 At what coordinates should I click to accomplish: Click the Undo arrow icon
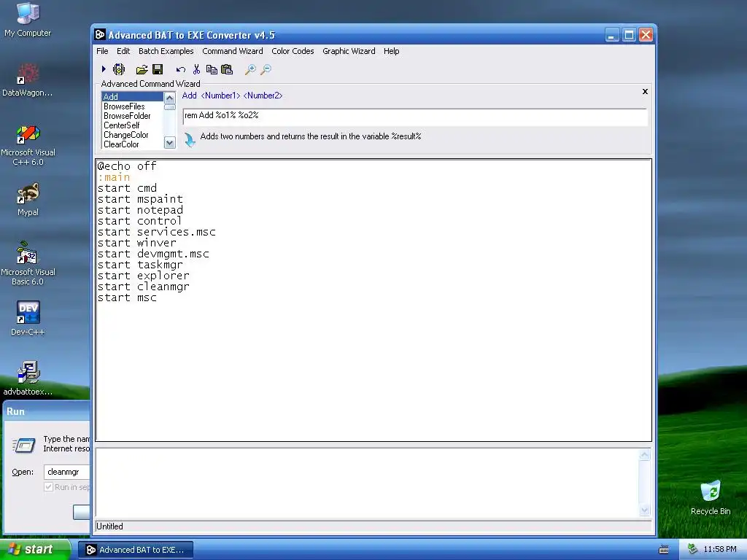(x=181, y=70)
